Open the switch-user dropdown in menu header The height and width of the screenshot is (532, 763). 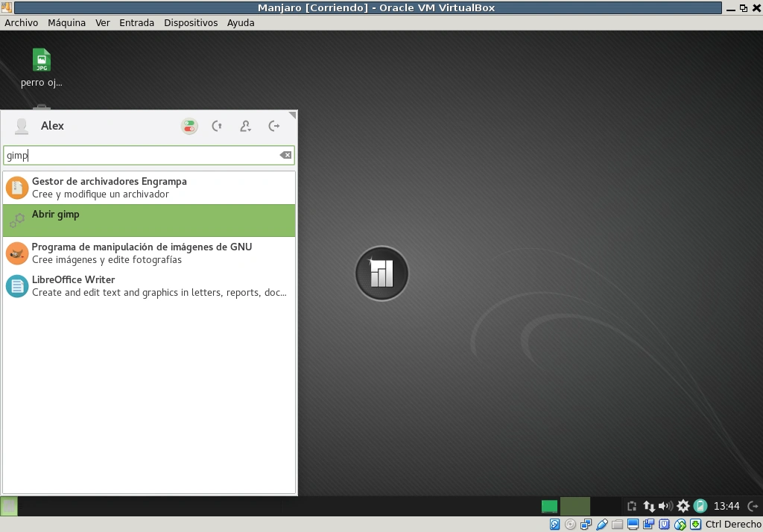(245, 126)
